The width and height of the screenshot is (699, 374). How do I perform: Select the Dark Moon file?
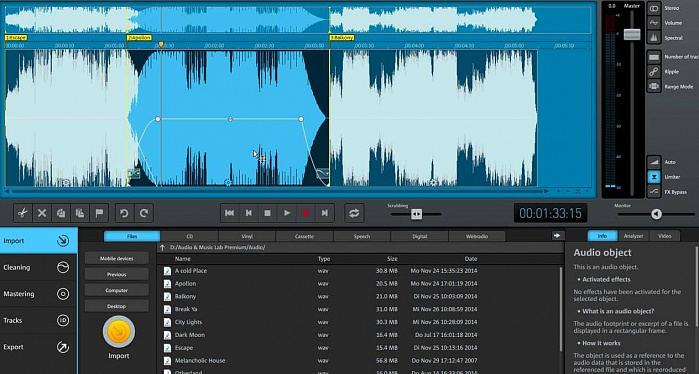[x=359, y=335]
